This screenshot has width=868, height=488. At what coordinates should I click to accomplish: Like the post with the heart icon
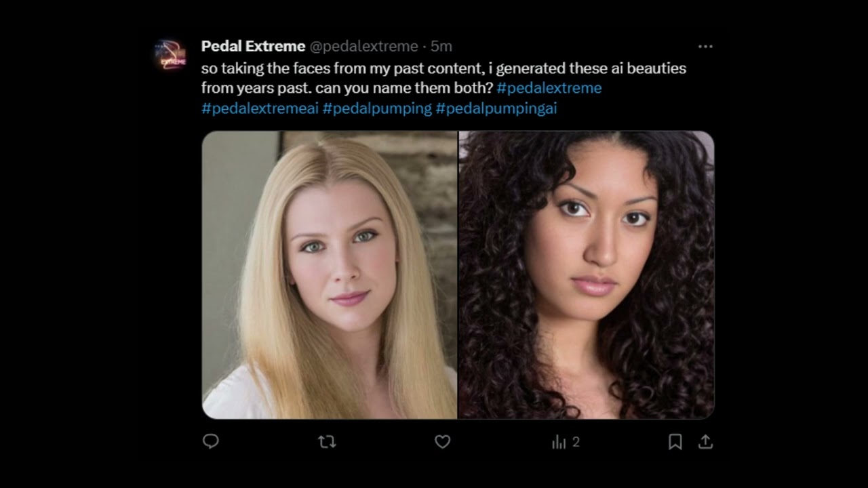[443, 442]
